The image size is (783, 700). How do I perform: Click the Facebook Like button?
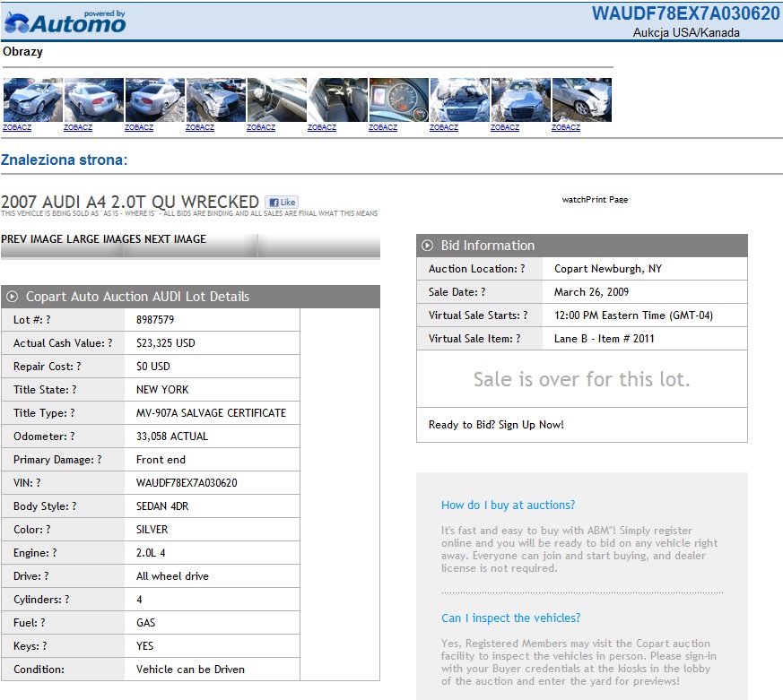[x=282, y=202]
